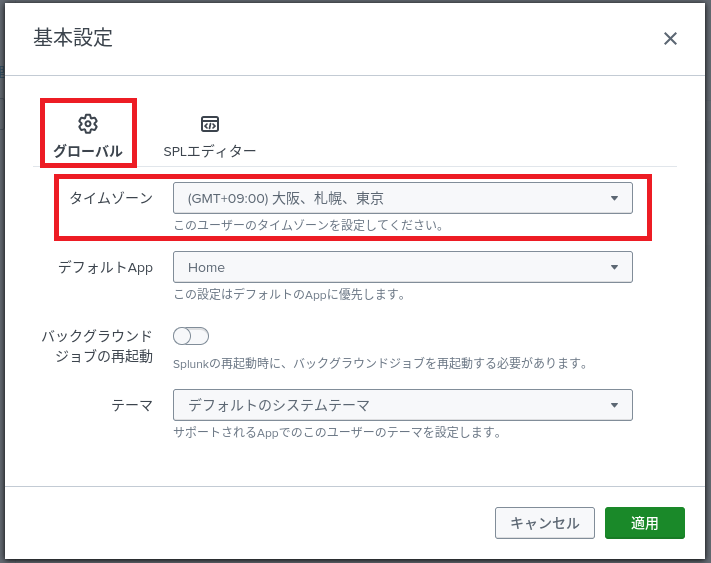Switch to the SPLエディター tab
The height and width of the screenshot is (563, 711).
pyautogui.click(x=210, y=152)
